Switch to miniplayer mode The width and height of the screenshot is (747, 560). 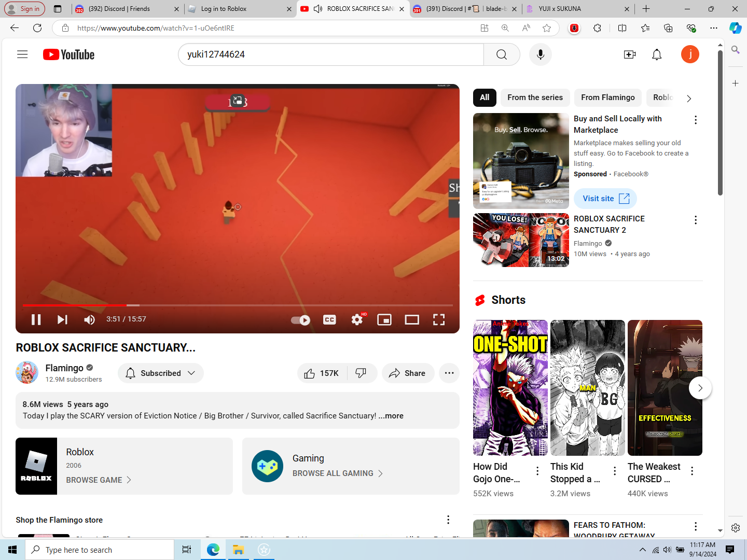[x=384, y=320]
